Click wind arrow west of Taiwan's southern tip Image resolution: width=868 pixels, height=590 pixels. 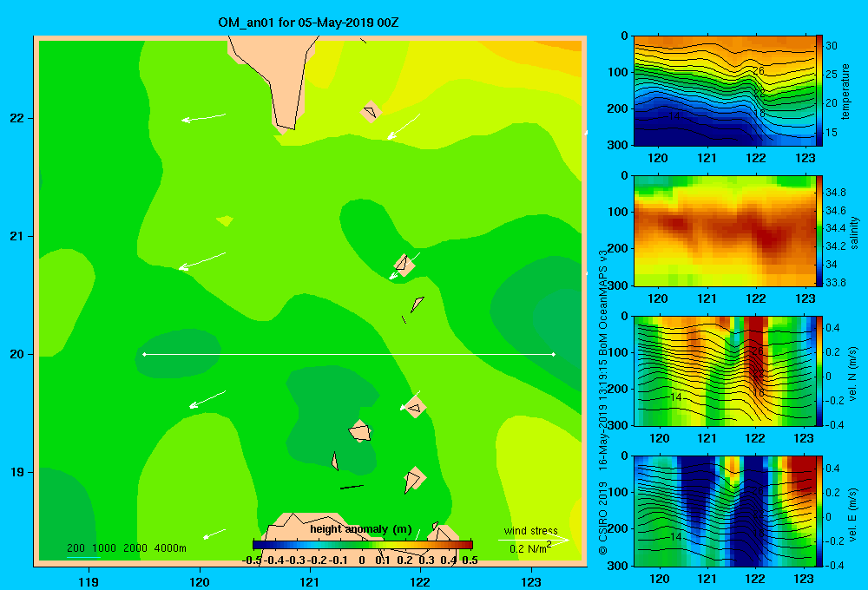click(x=204, y=117)
